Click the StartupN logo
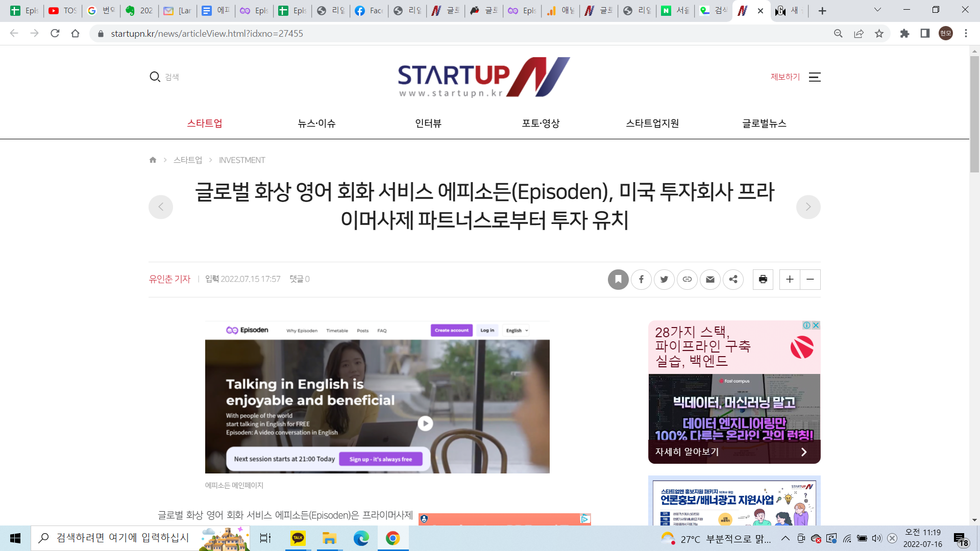980x551 pixels. [x=484, y=77]
